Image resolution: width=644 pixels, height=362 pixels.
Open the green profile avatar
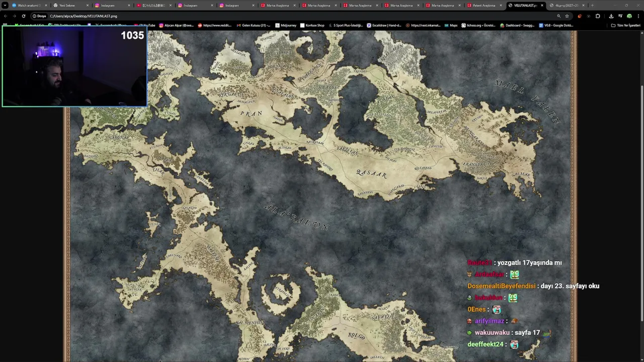(629, 16)
